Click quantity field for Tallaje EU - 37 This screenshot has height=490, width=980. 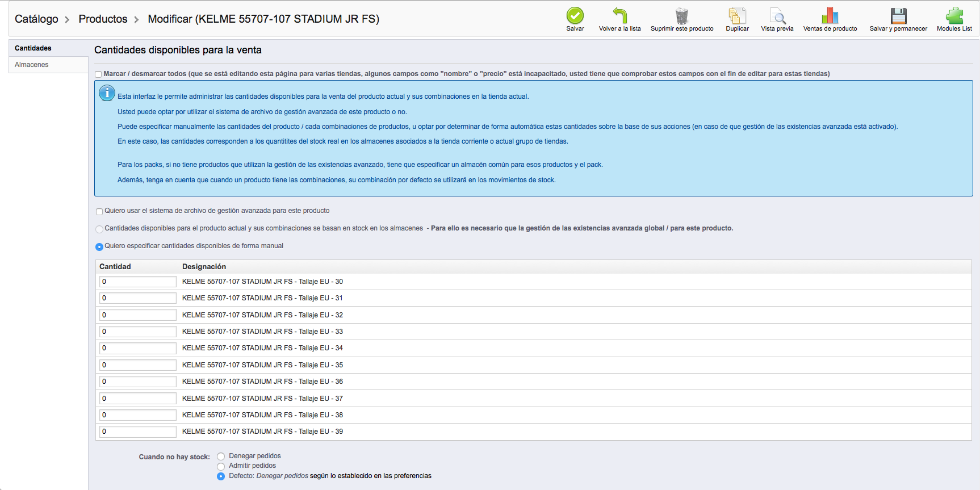(x=138, y=399)
